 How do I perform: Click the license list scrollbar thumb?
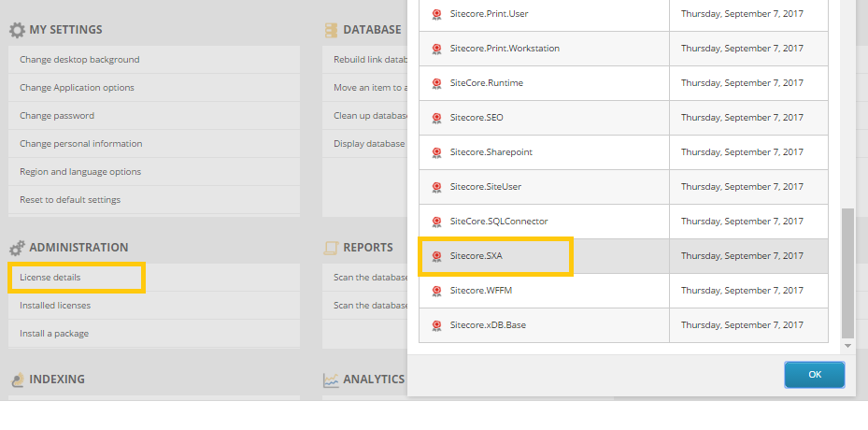tap(847, 273)
